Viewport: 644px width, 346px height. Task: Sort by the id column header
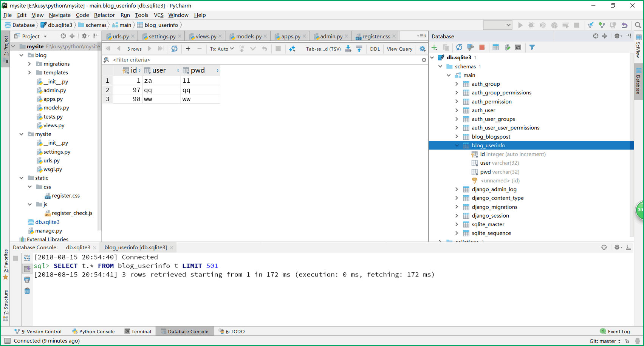pyautogui.click(x=132, y=70)
